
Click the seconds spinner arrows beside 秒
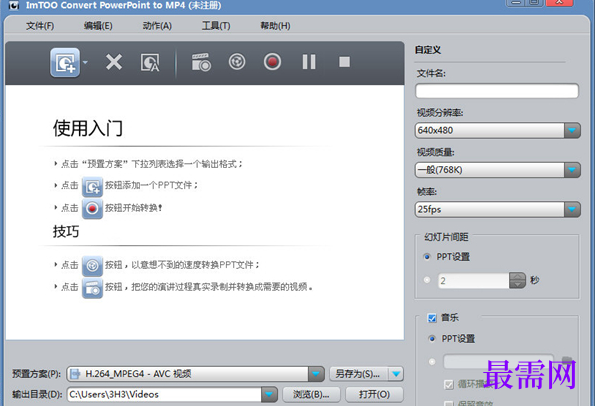(517, 280)
